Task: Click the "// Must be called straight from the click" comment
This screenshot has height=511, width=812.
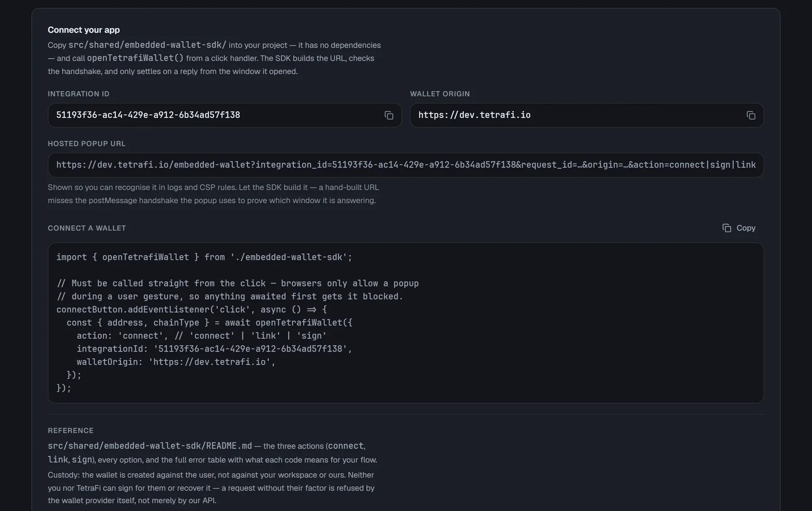Action: tap(238, 283)
